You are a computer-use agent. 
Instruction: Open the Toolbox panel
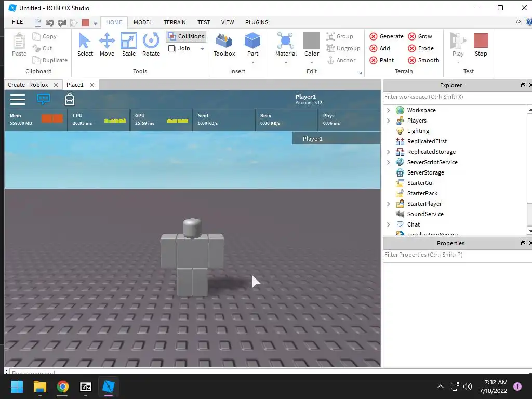point(224,44)
